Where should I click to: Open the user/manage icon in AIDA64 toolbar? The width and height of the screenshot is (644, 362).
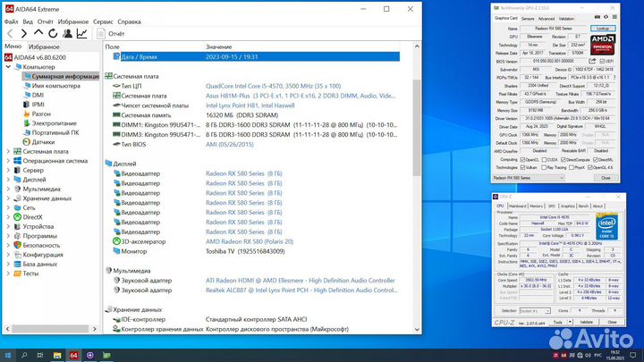click(x=67, y=34)
